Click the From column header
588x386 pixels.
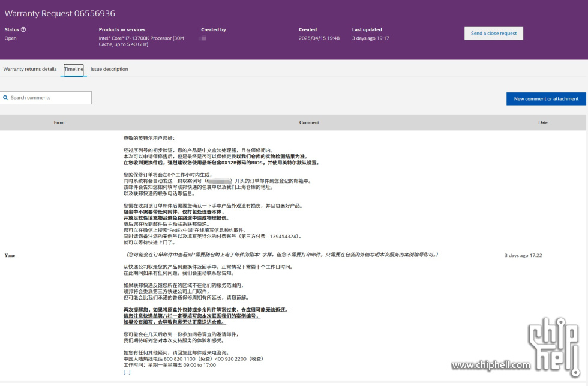tap(59, 122)
